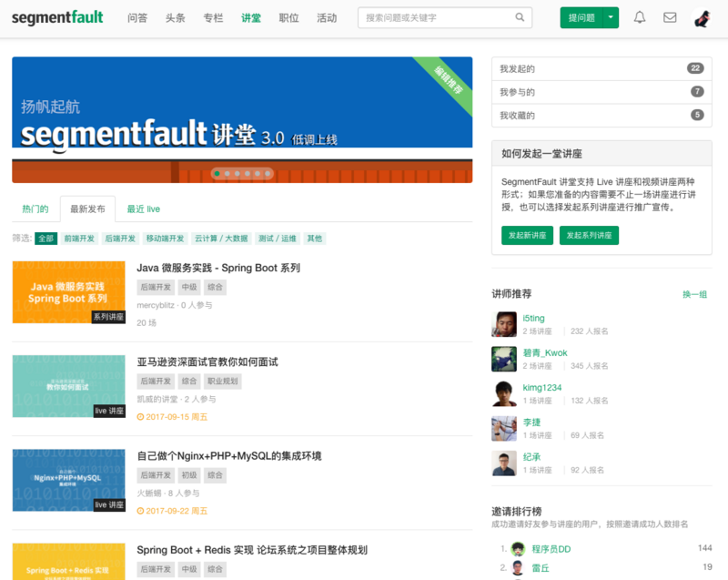Click the calendar date 2017-09-15 icon
The image size is (728, 580).
pos(144,416)
